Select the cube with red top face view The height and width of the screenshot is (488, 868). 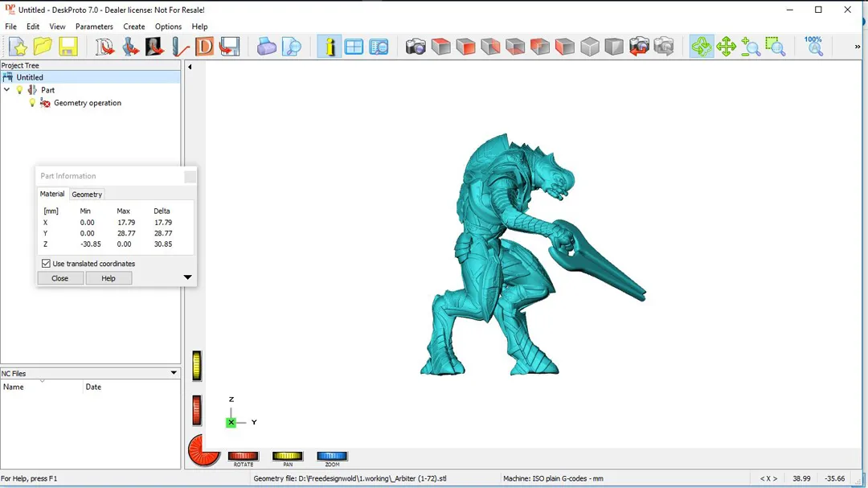[440, 47]
